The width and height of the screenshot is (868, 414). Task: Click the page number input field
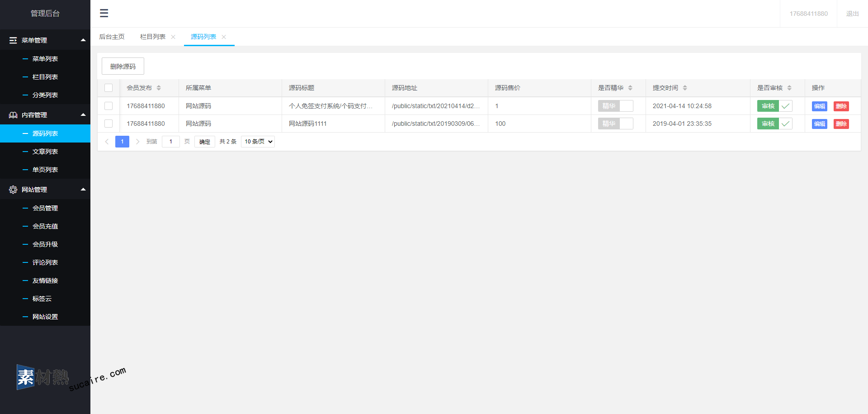170,142
